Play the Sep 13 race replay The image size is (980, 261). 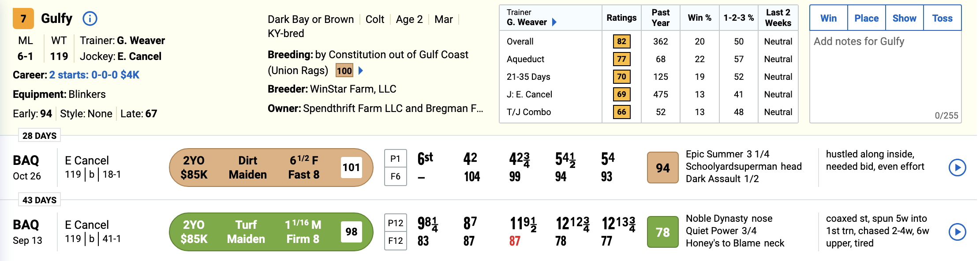point(957,232)
